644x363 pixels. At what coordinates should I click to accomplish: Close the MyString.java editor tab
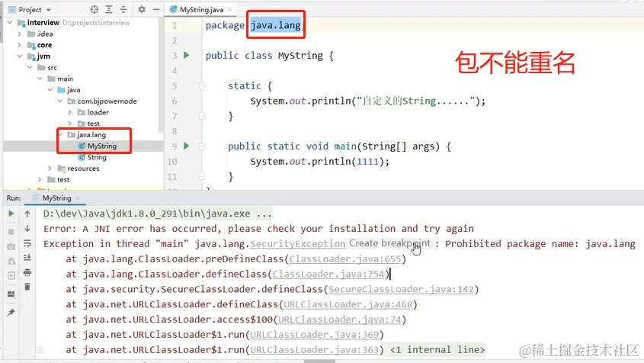tap(229, 9)
